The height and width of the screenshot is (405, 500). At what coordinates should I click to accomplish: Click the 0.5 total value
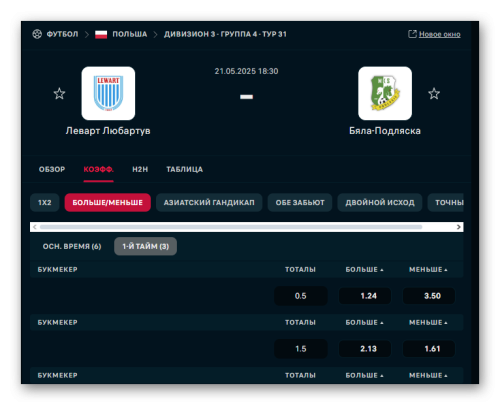301,296
